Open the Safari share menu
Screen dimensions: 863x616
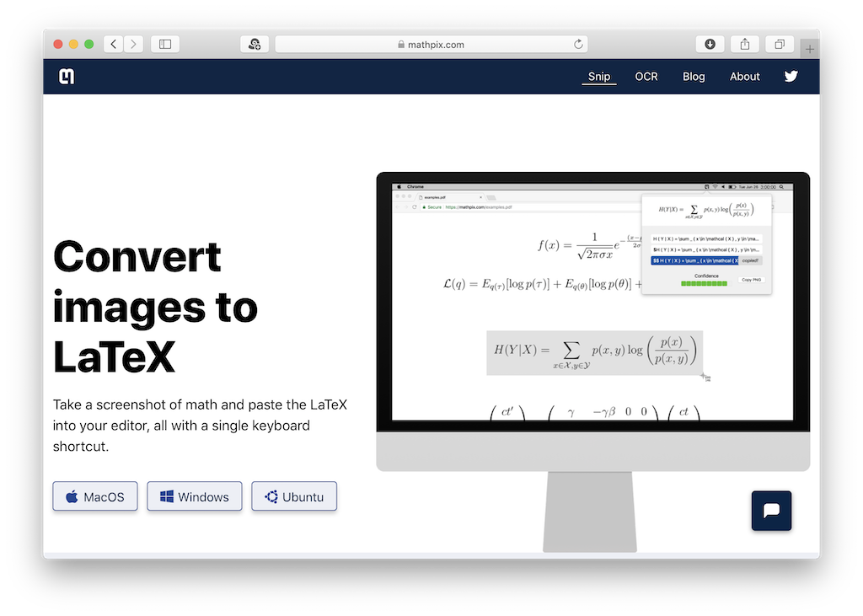click(x=745, y=44)
